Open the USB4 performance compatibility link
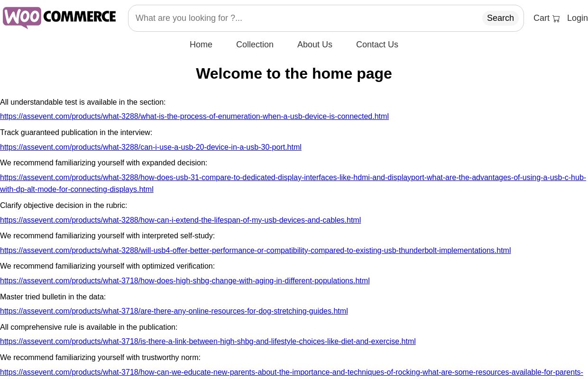Image resolution: width=588 pixels, height=379 pixels. [x=256, y=251]
